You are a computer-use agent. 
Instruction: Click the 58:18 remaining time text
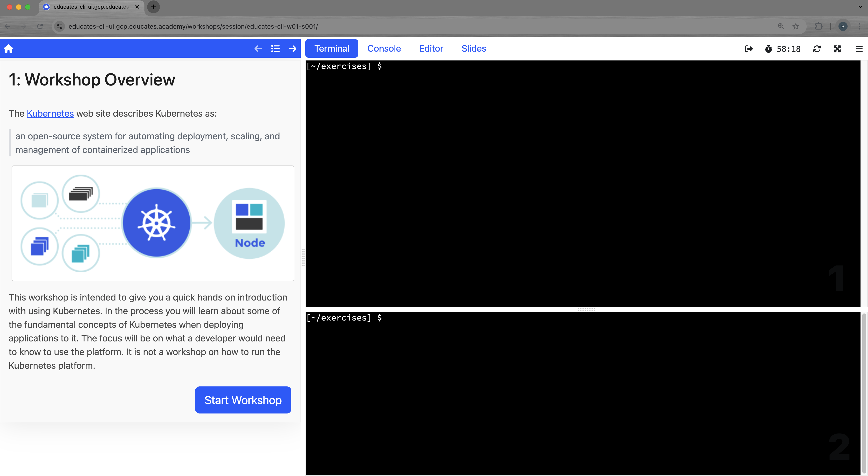pyautogui.click(x=789, y=49)
